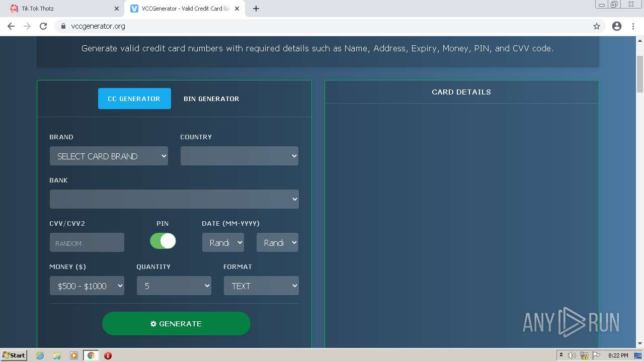The width and height of the screenshot is (644, 362).
Task: Click the volume speaker tray icon
Action: [572, 355]
